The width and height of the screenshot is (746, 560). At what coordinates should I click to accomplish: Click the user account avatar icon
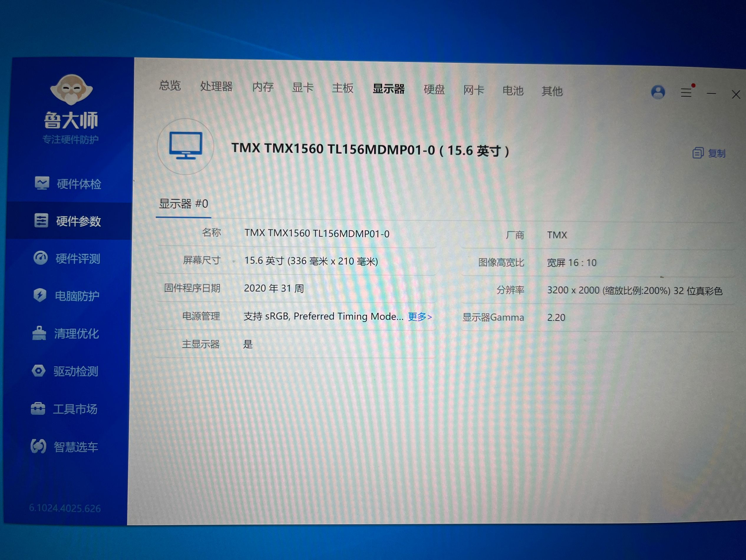tap(658, 92)
